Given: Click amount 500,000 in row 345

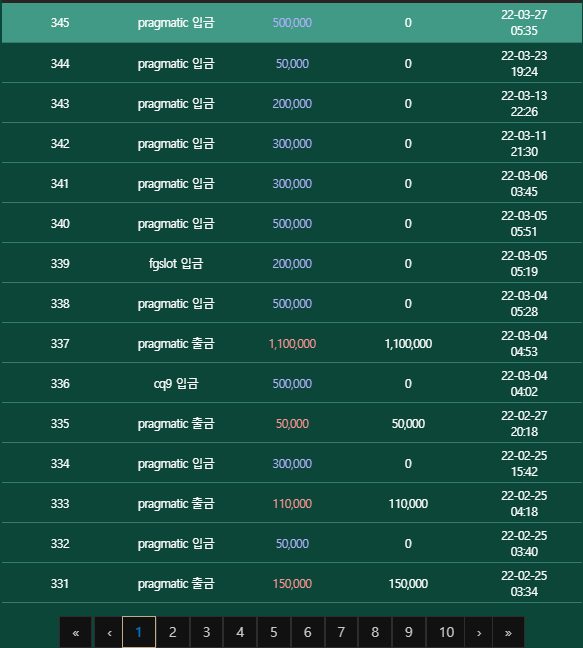Looking at the screenshot, I should click(x=292, y=23).
